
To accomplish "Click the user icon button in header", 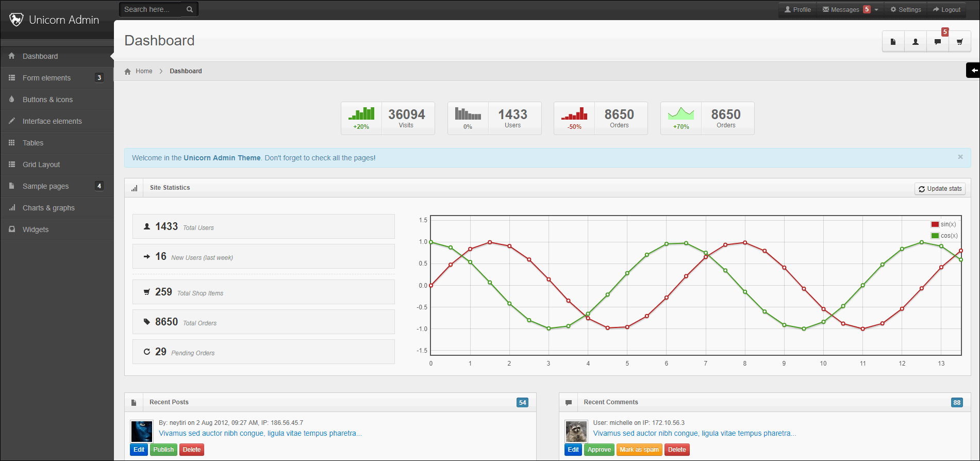I will pos(916,42).
